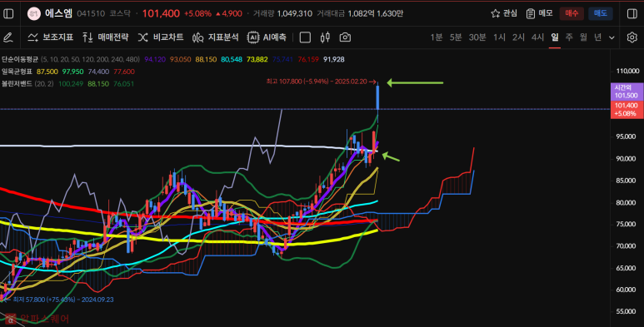Click the red 매수 buy button
The height and width of the screenshot is (327, 644).
pyautogui.click(x=572, y=13)
